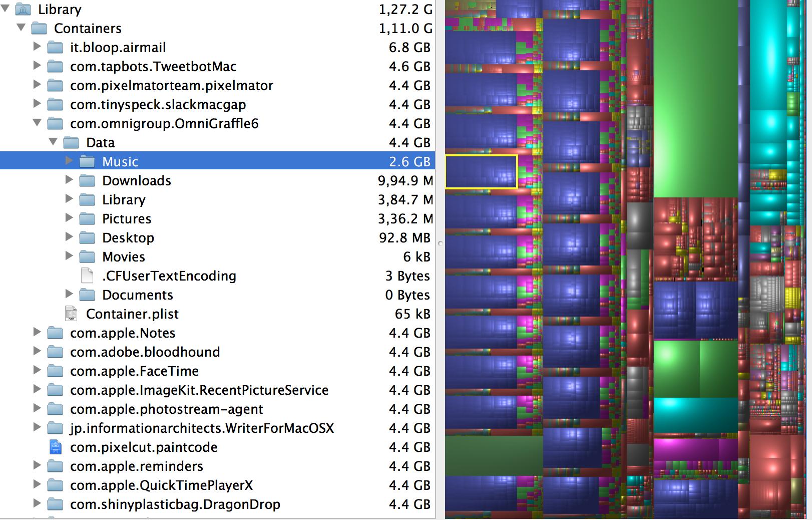Image resolution: width=812 pixels, height=520 pixels.
Task: Expand the com.adobe.bloodhound folder
Action: 37,352
